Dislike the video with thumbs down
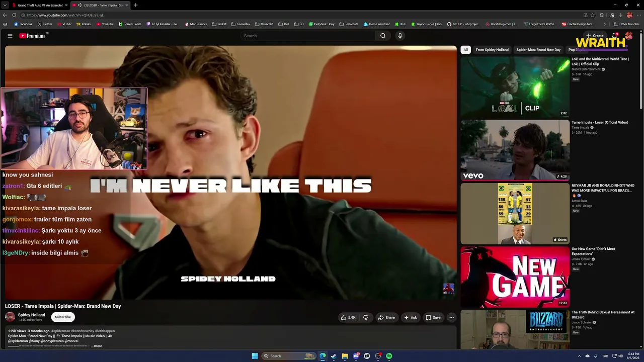The image size is (644, 362). pos(366,317)
